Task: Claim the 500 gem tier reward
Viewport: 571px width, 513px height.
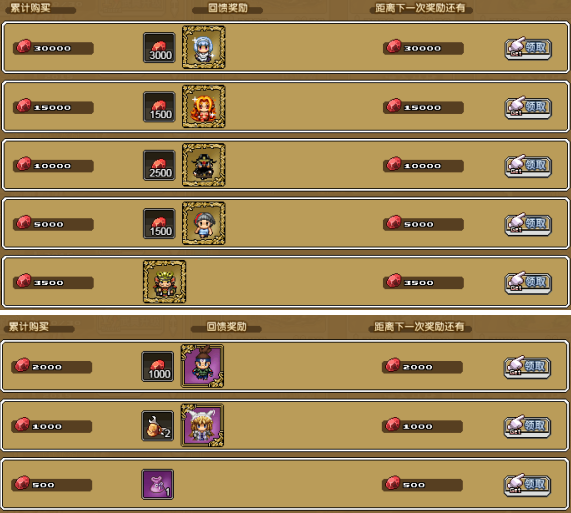Action: tap(527, 485)
